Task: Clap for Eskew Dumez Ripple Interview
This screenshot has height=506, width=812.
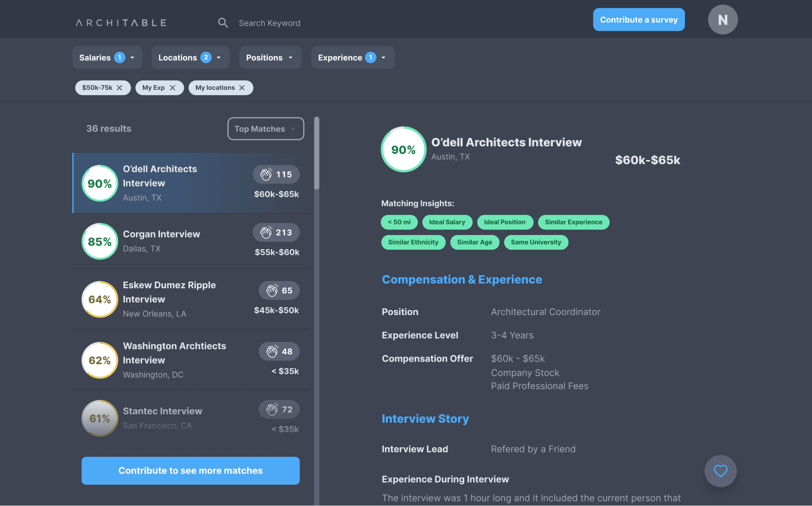Action: pyautogui.click(x=279, y=291)
